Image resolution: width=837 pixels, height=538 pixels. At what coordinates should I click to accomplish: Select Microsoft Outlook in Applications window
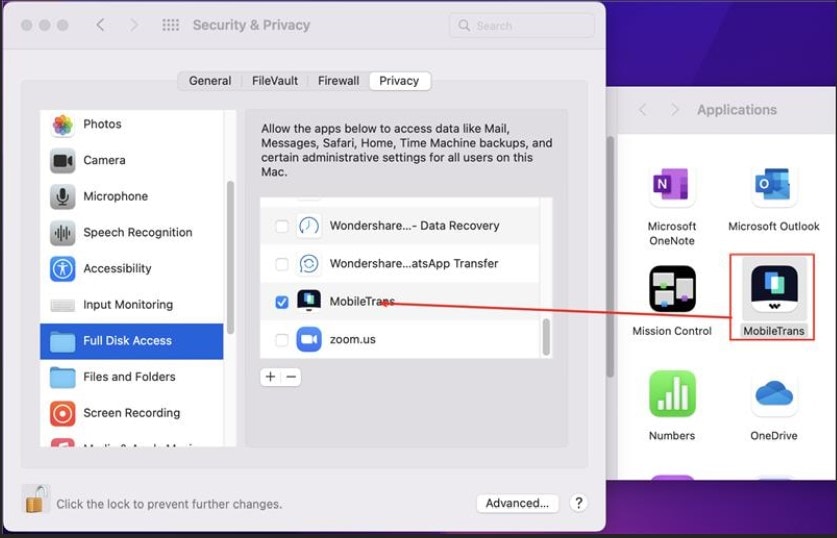773,199
